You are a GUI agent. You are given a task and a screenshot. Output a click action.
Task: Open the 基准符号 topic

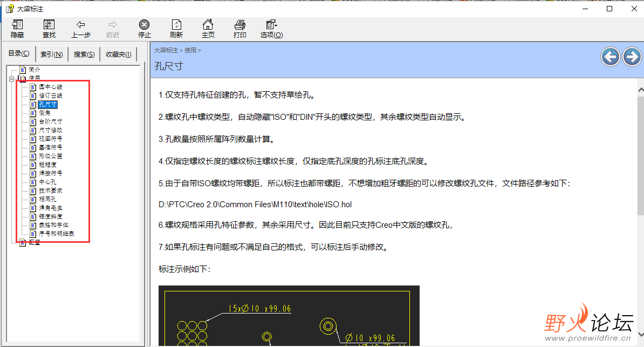[x=51, y=147]
